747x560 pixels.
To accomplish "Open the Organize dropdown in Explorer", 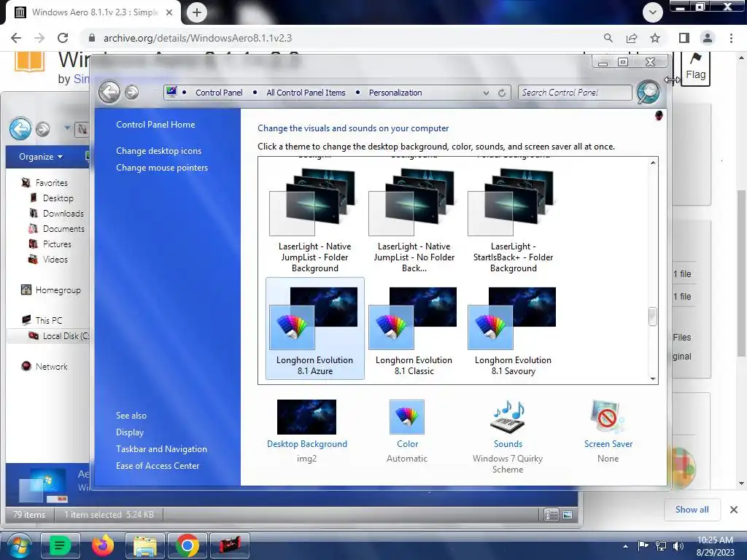I will 41,157.
